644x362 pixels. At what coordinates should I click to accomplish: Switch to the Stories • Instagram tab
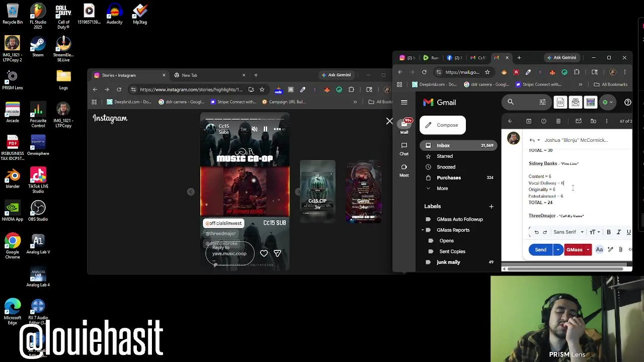(131, 75)
